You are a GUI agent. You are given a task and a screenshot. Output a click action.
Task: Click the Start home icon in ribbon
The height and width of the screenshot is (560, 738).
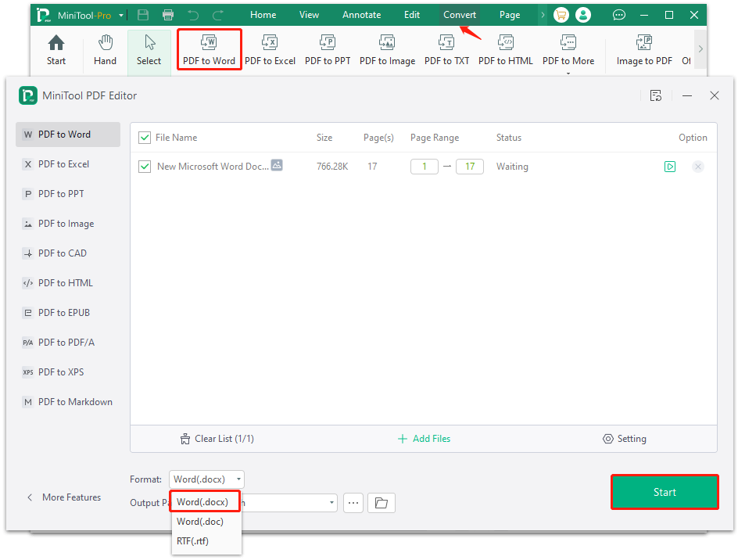56,50
